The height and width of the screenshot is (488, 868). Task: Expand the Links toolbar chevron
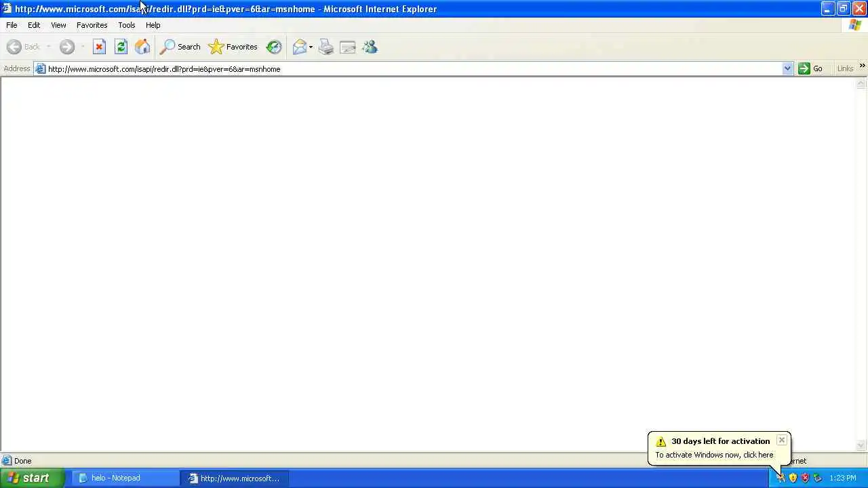tap(862, 66)
